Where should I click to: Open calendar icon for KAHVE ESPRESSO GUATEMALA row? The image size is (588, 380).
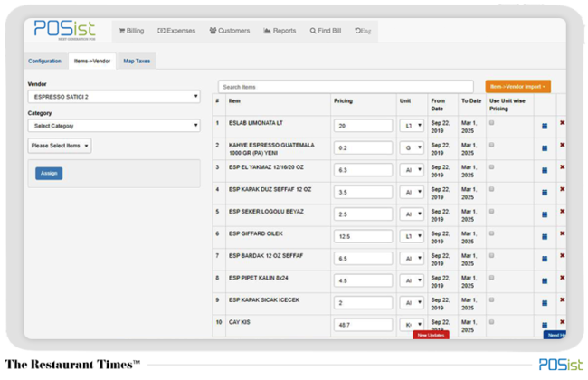pos(545,148)
